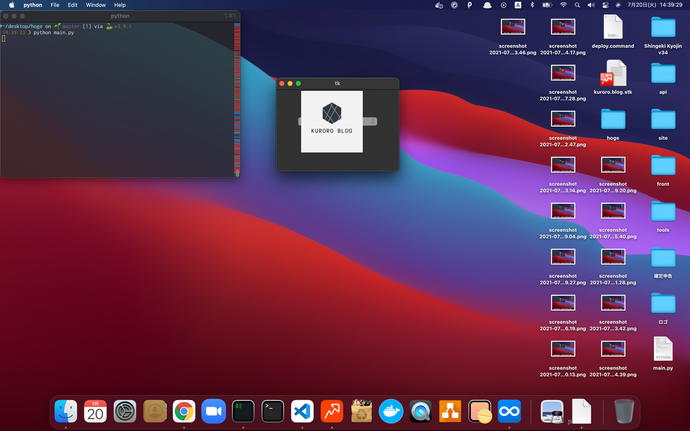Screen dimensions: 690x431
Task: Select the api folder on desktop
Action: point(663,77)
